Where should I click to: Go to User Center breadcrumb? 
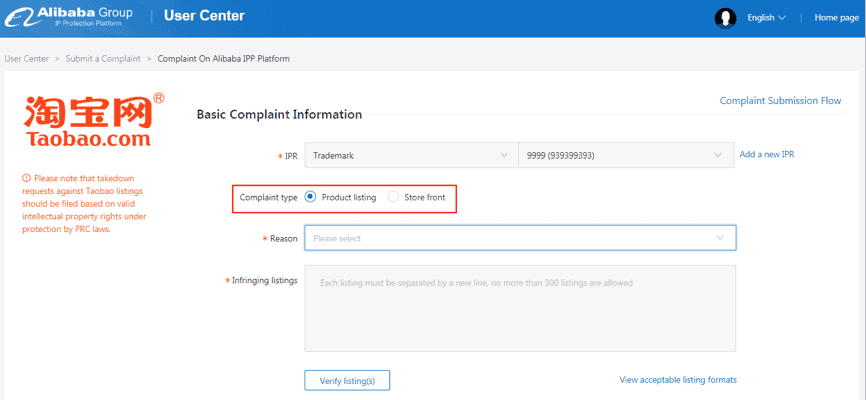[x=27, y=59]
